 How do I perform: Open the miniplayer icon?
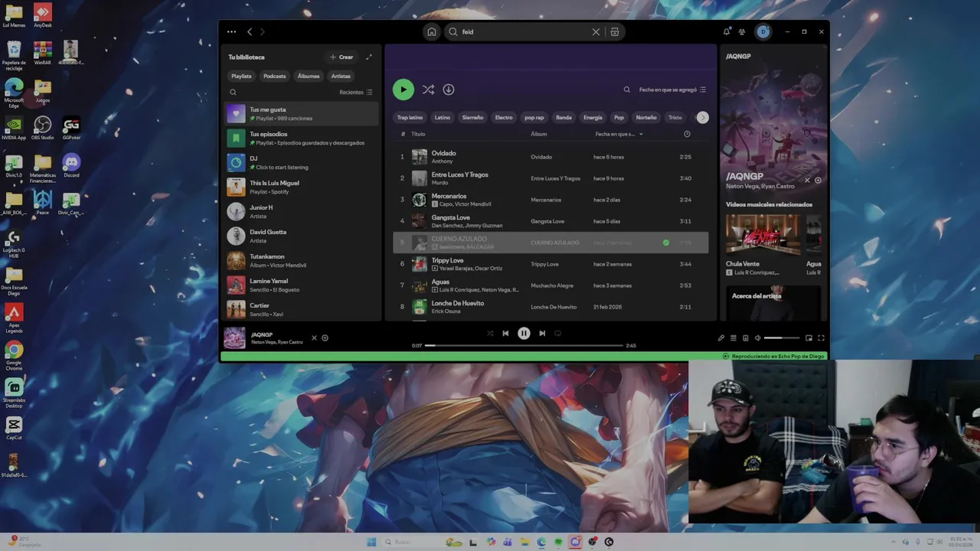coord(808,338)
